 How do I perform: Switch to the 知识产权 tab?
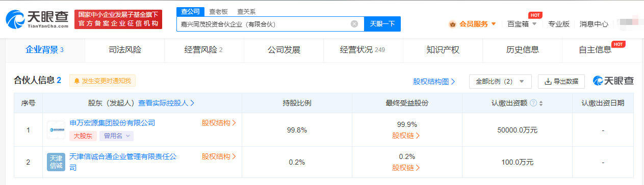(x=443, y=50)
